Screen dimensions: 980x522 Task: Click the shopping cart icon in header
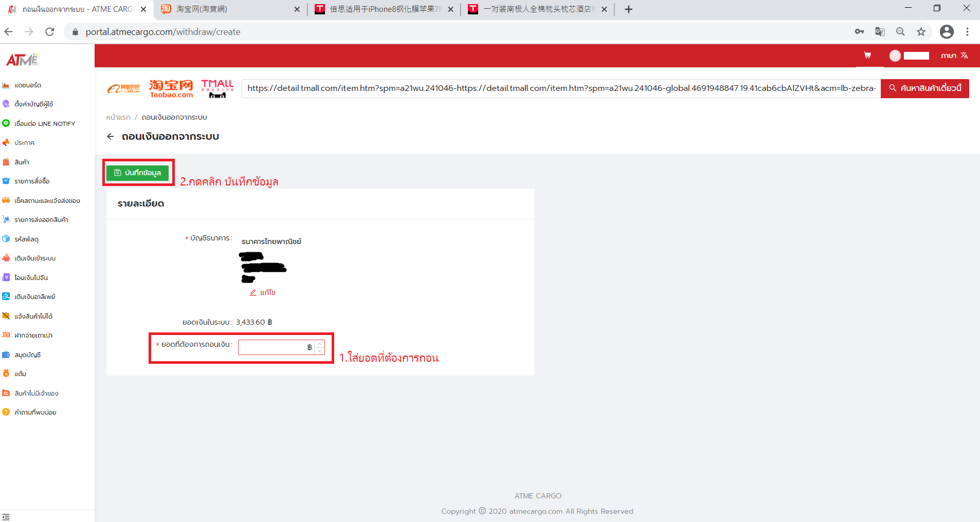(867, 55)
